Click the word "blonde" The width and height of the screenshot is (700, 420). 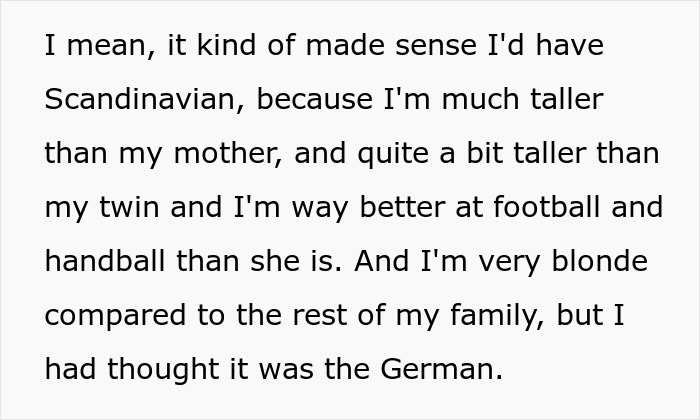[600, 261]
